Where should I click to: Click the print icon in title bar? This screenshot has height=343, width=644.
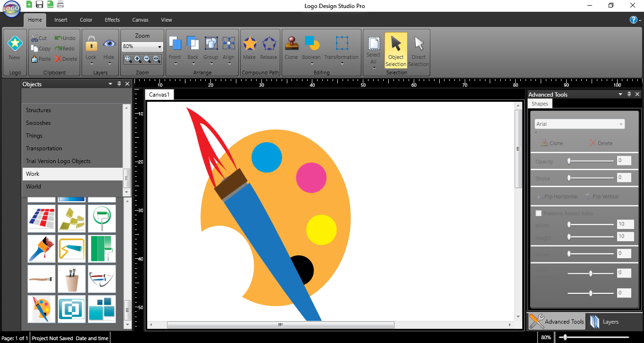60,5
